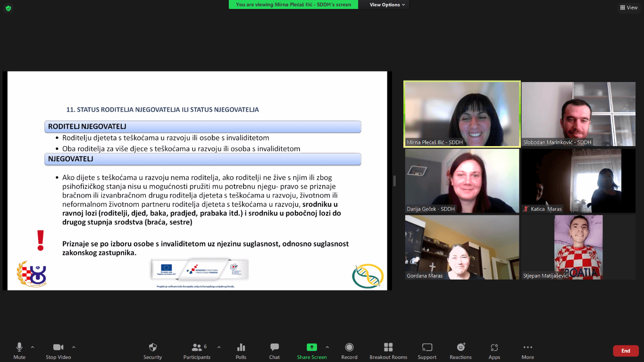Stop Video camera toggle

(58, 348)
